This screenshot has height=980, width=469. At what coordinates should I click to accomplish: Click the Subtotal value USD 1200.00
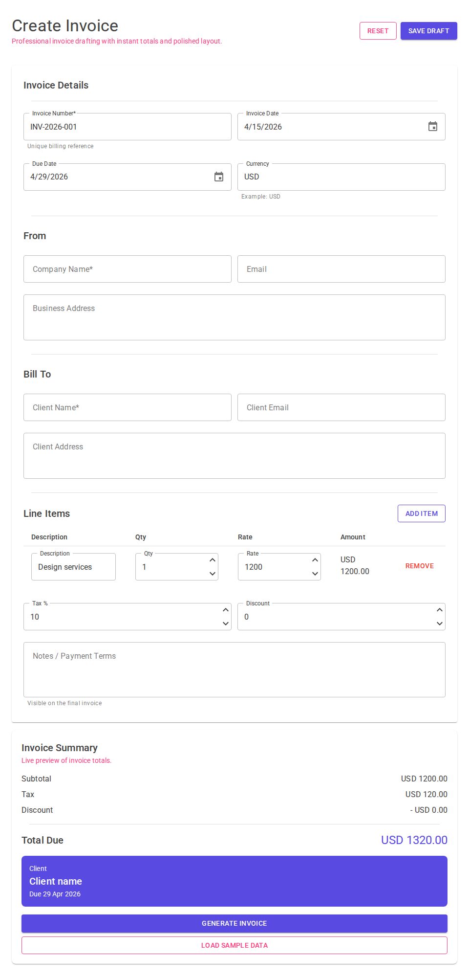[x=424, y=779]
